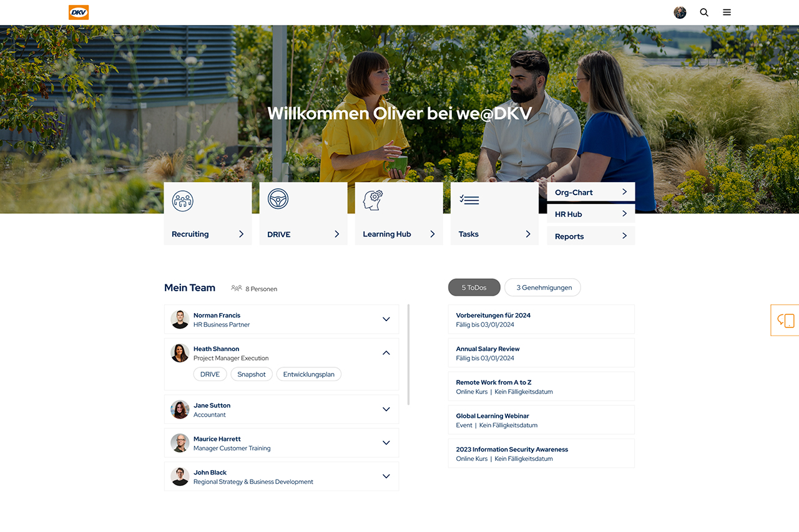Viewport: 799px width, 532px height.
Task: Click the Tasks checklist icon
Action: pos(469,200)
